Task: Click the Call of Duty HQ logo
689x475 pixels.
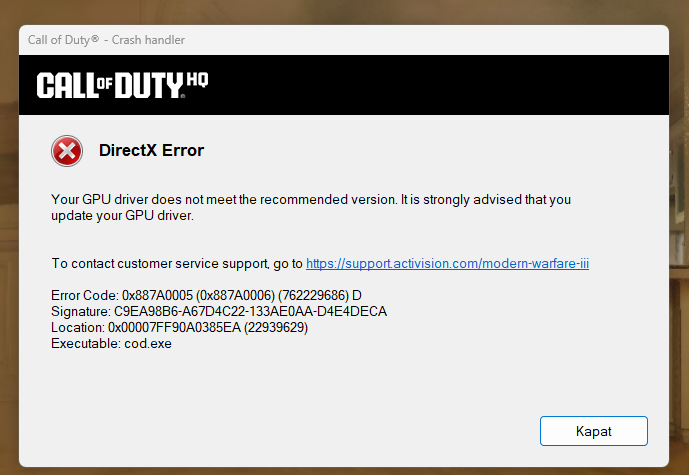Action: pyautogui.click(x=122, y=85)
